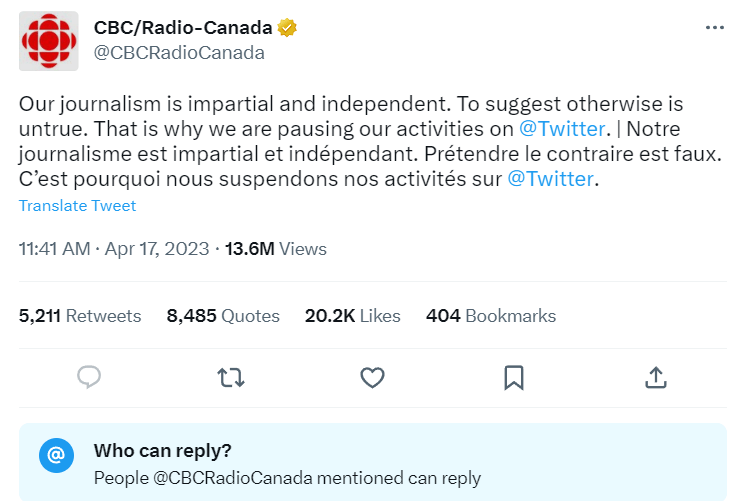Viewport: 732px width, 501px height.
Task: Click the gold verified badge
Action: coord(287,28)
